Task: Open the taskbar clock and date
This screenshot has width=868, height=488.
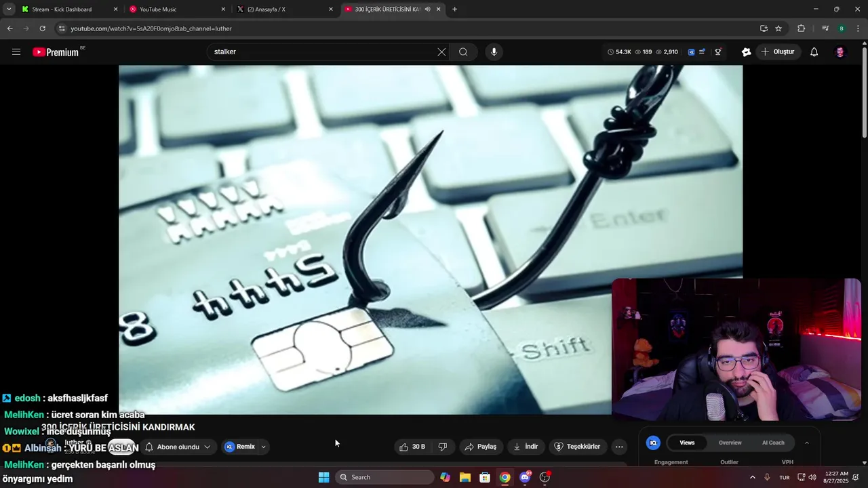Action: point(836,477)
